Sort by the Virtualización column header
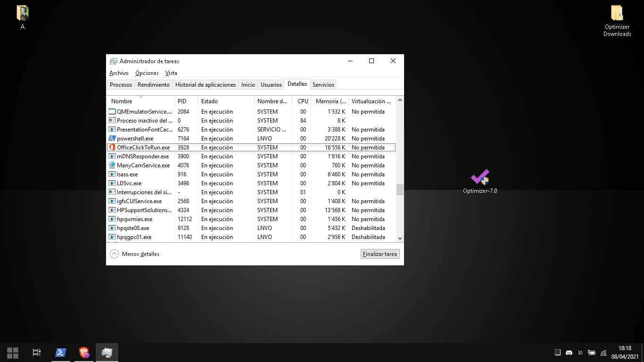The width and height of the screenshot is (644, 362). coord(372,101)
